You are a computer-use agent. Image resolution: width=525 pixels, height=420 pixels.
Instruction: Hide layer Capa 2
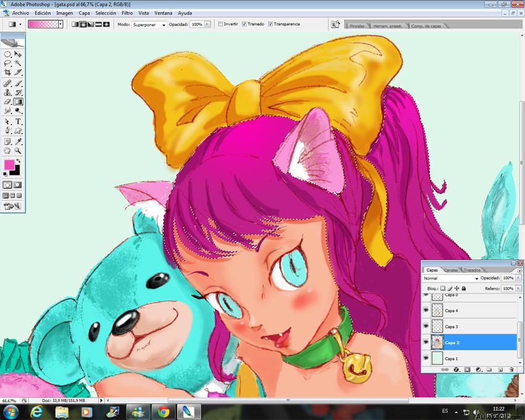(426, 342)
